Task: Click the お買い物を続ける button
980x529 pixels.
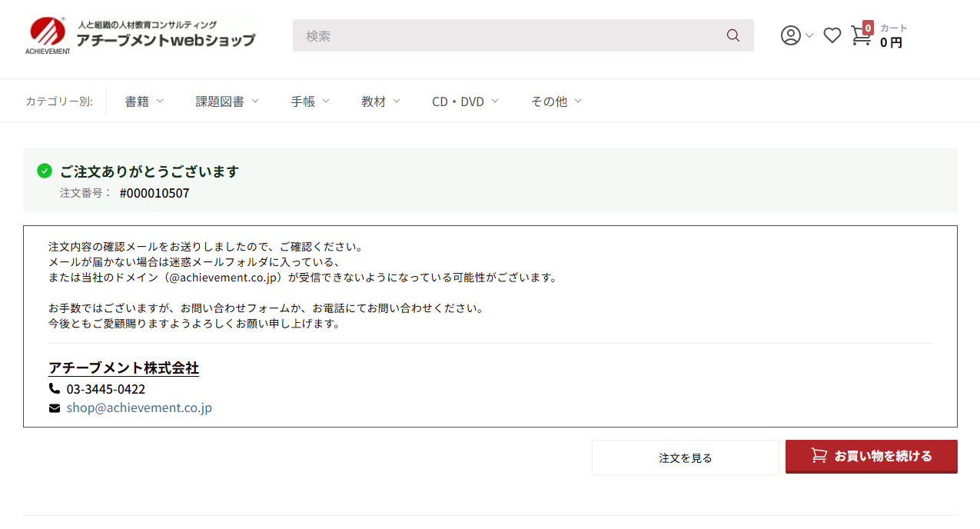Action: pyautogui.click(x=872, y=456)
